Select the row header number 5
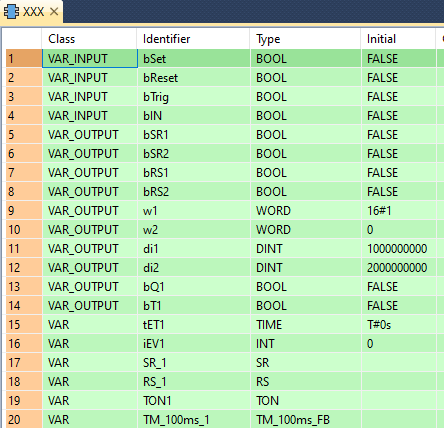The height and width of the screenshot is (428, 444). pyautogui.click(x=24, y=135)
